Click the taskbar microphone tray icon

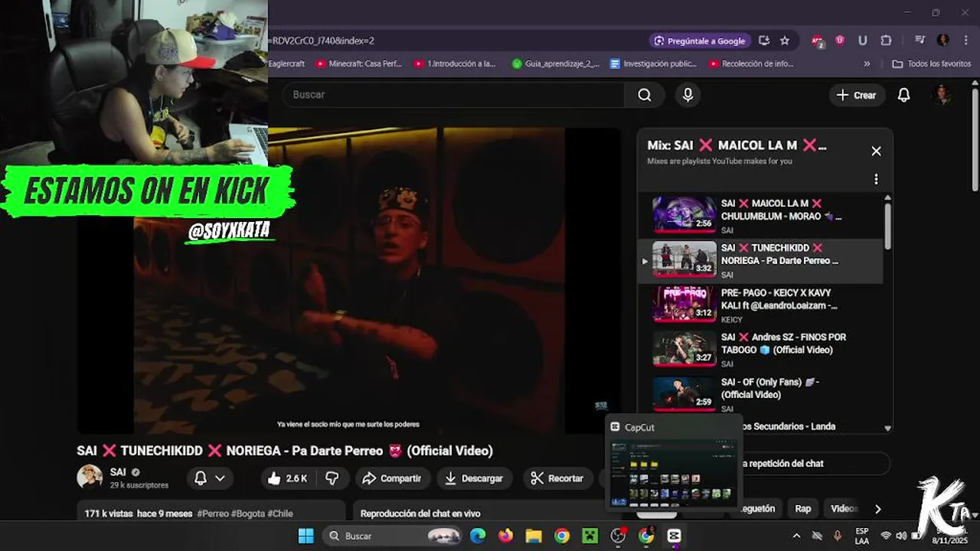click(x=837, y=536)
